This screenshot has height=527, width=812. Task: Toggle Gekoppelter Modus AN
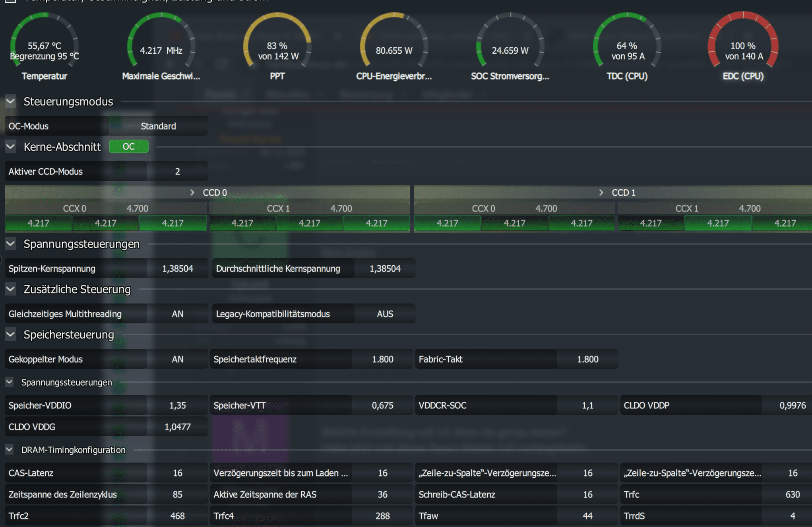pos(177,359)
